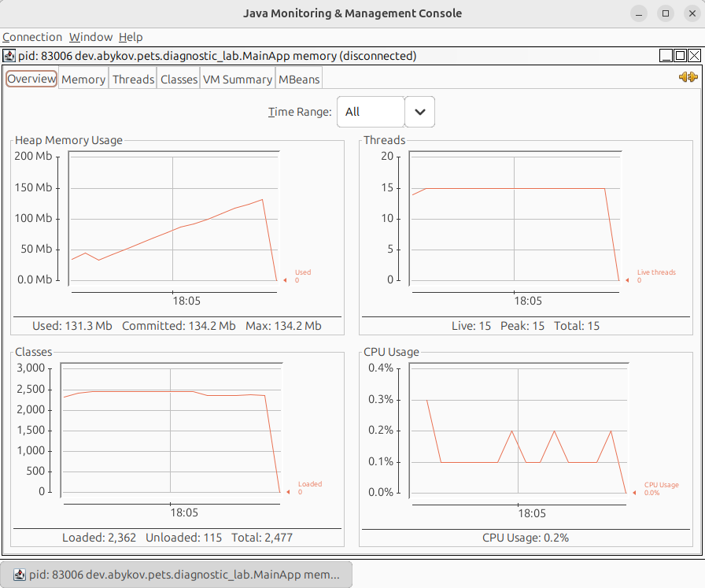The height and width of the screenshot is (588, 705).
Task: Maximize the pid 83006 internal frame
Action: click(680, 56)
